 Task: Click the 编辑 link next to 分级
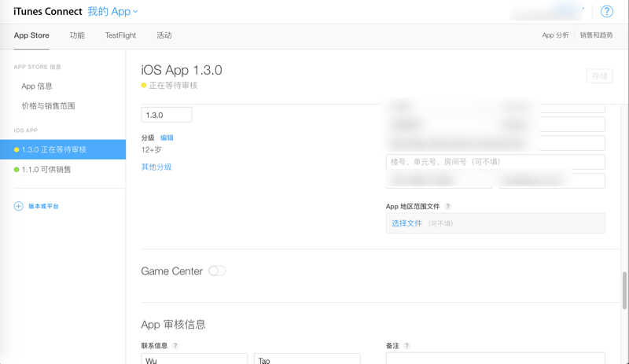(x=167, y=138)
